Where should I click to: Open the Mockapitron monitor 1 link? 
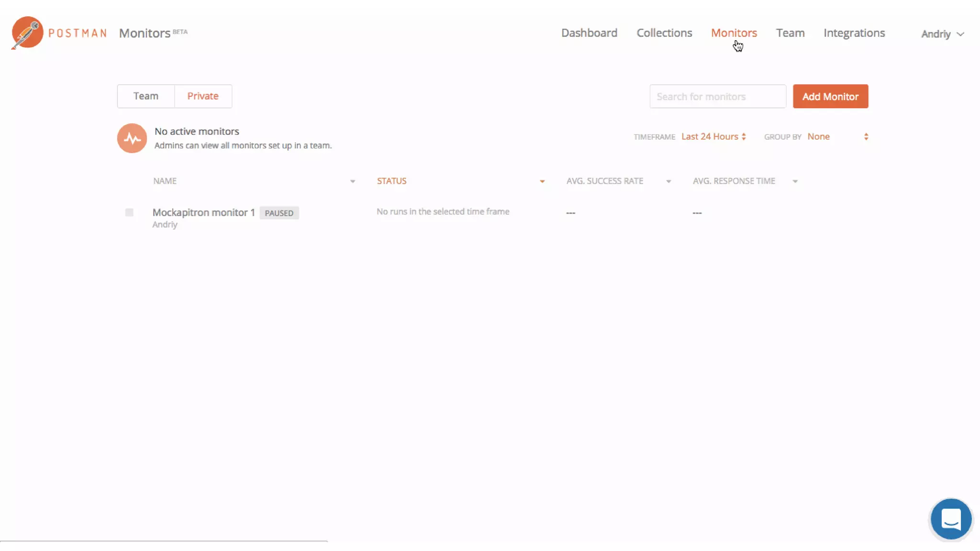(x=203, y=212)
